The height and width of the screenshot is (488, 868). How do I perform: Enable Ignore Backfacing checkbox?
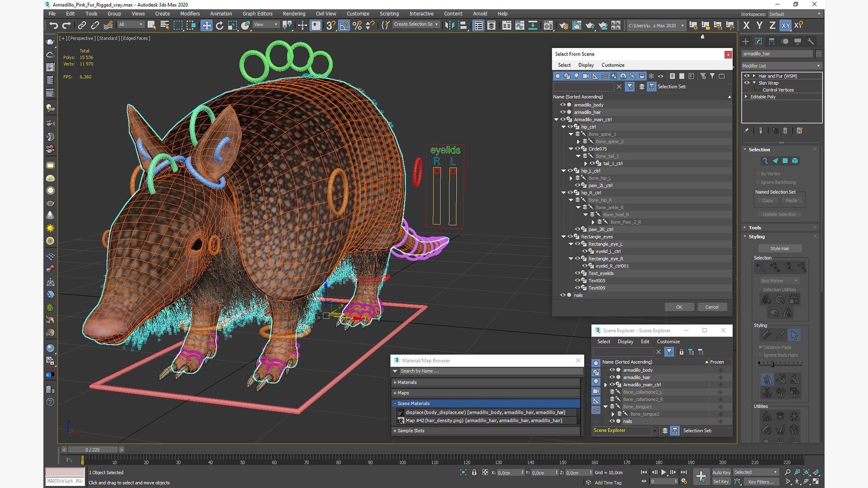click(758, 182)
